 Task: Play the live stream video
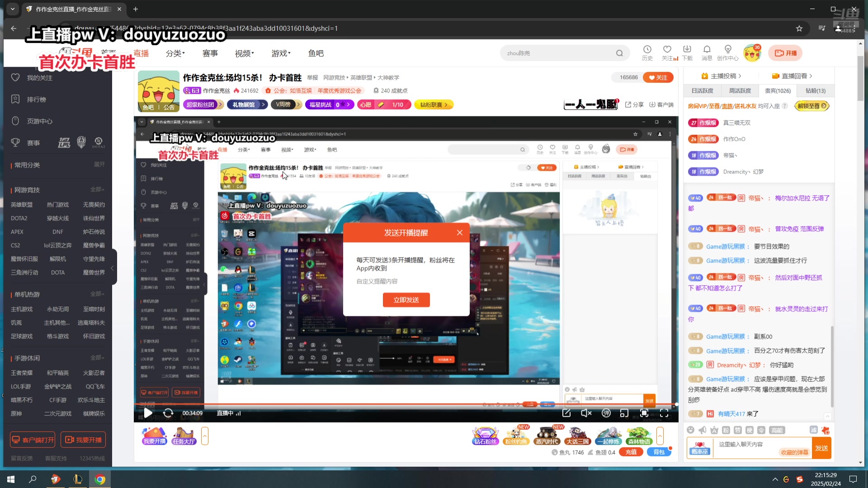(148, 413)
